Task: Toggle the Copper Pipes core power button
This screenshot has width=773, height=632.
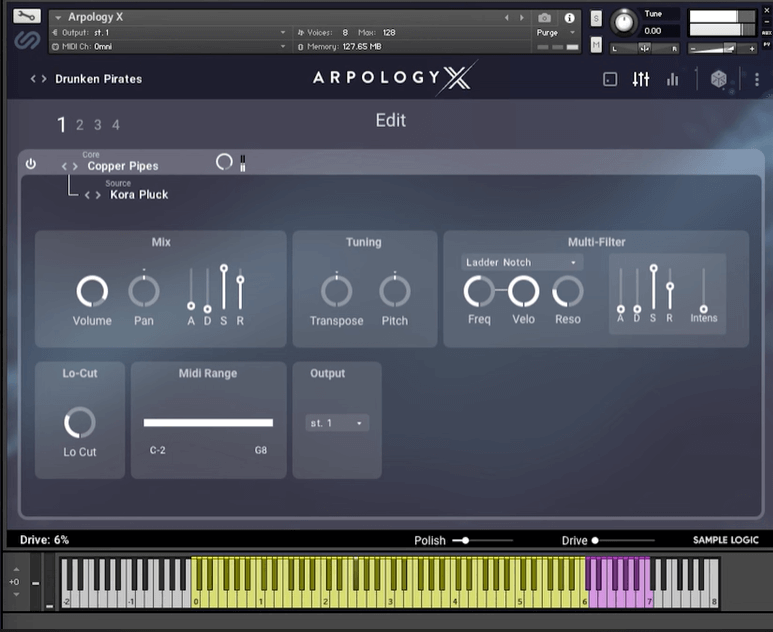Action: (x=31, y=164)
